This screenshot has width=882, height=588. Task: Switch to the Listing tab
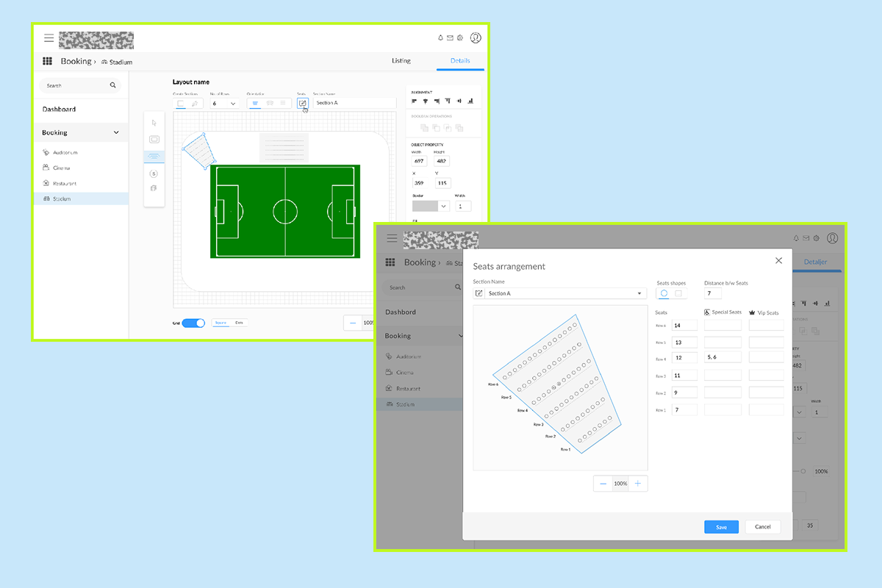click(401, 61)
